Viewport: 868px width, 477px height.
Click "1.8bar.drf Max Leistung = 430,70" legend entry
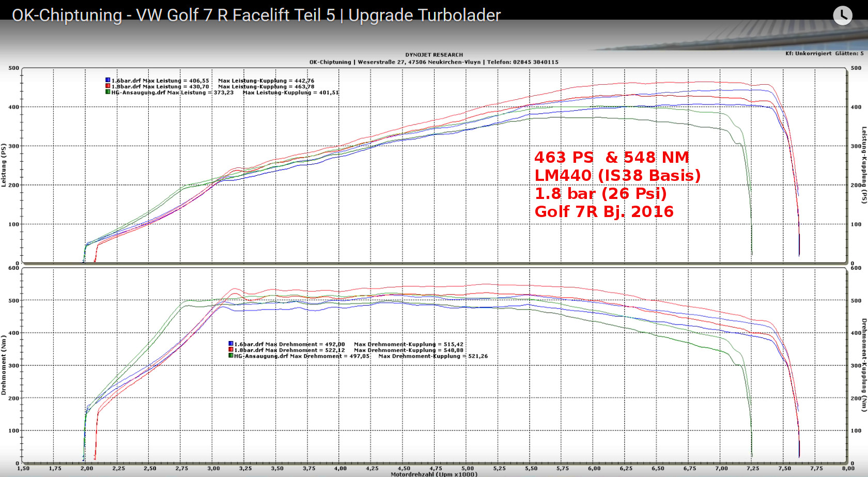[x=160, y=87]
